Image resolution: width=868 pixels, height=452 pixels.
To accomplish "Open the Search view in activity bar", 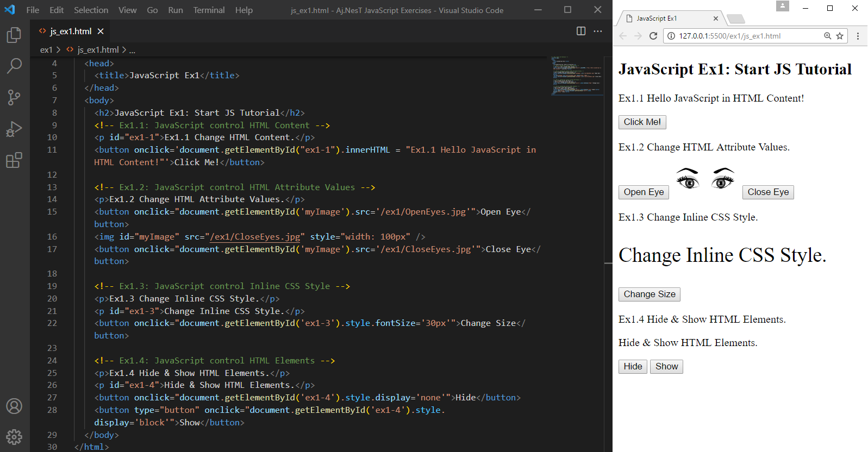I will tap(14, 66).
